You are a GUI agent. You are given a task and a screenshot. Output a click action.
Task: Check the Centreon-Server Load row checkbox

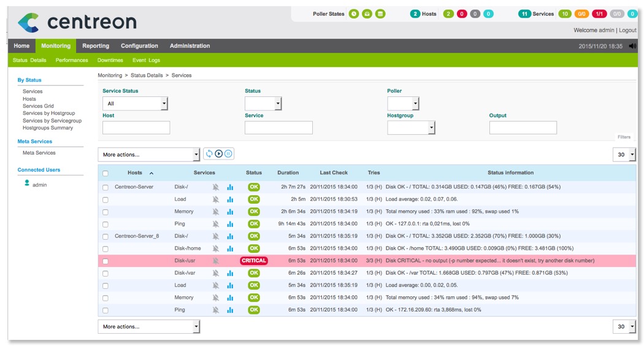(105, 200)
